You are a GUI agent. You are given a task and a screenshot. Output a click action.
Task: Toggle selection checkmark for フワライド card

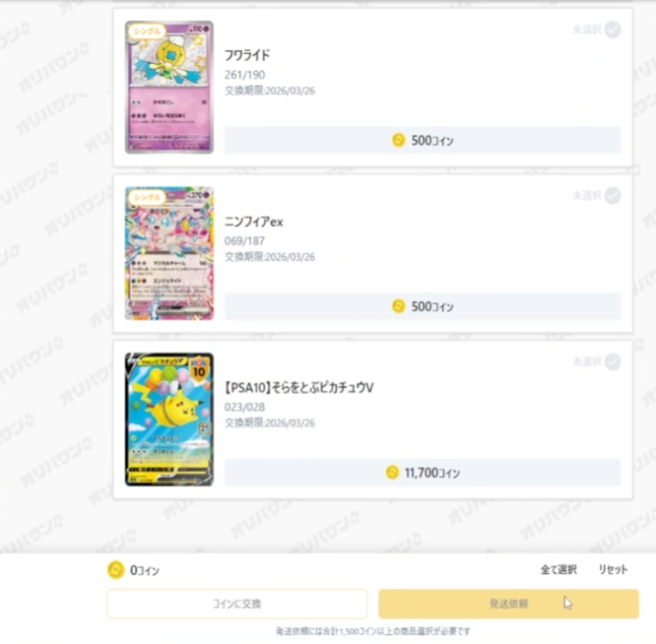[613, 30]
